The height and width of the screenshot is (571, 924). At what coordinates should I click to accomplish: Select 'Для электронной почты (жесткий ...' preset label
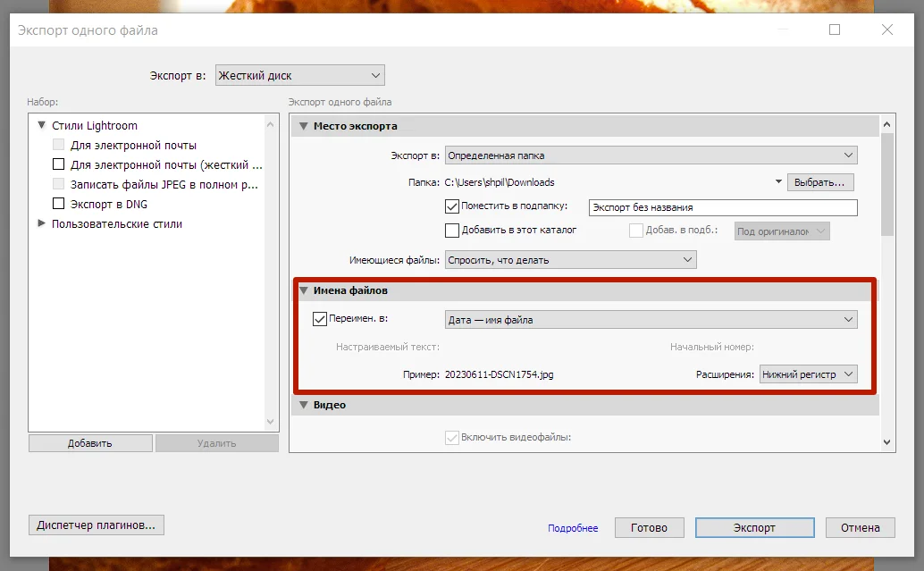[x=166, y=165]
